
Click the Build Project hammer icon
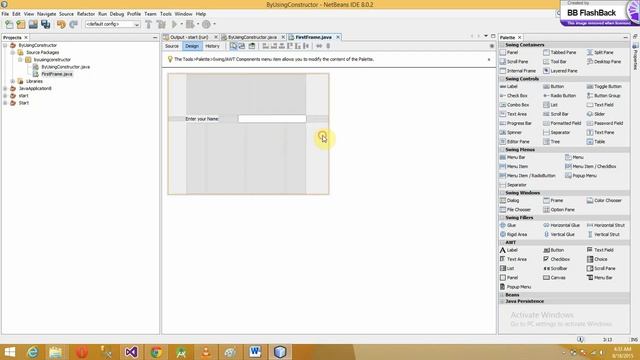[149, 24]
